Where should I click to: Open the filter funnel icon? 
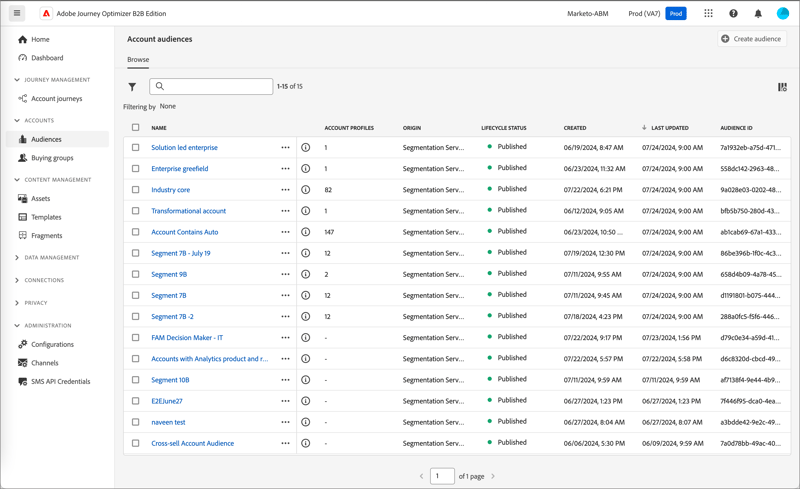pyautogui.click(x=132, y=87)
